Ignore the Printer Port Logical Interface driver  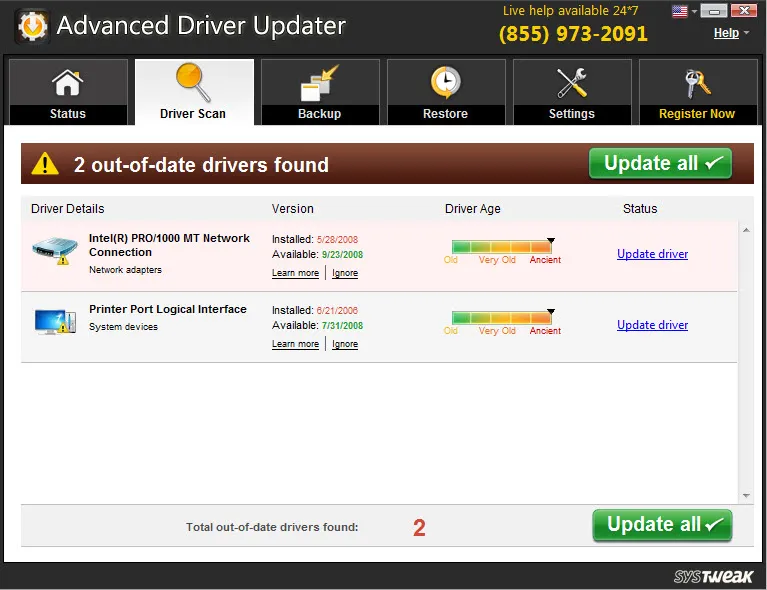click(345, 344)
